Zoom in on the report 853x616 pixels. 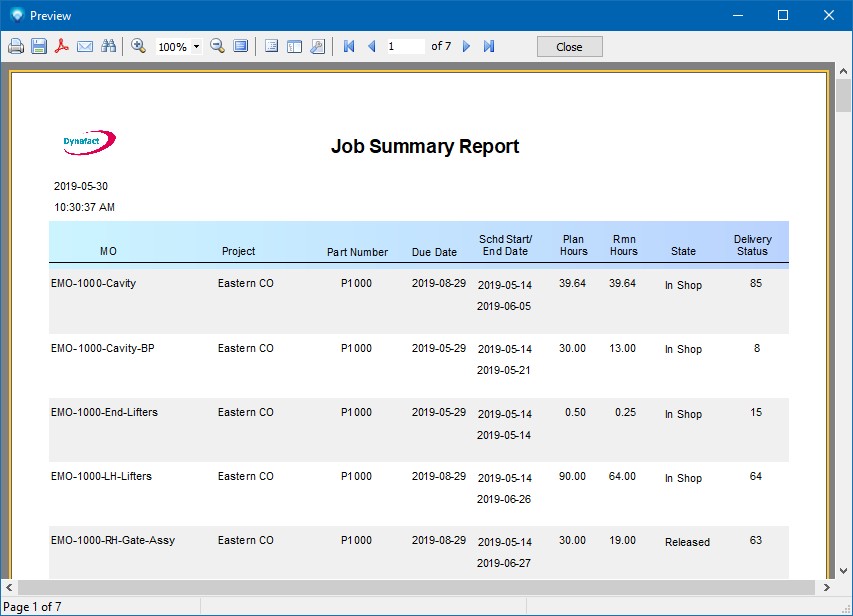tap(139, 47)
